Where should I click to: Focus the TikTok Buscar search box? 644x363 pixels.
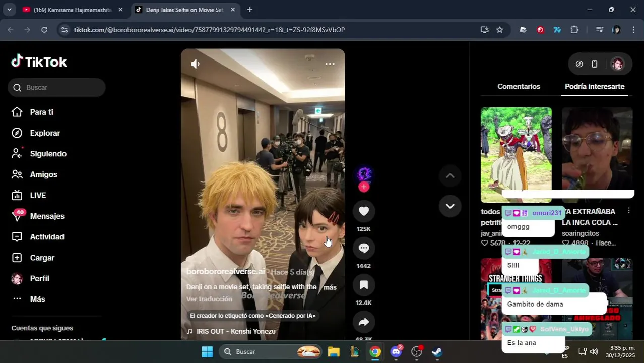click(56, 87)
